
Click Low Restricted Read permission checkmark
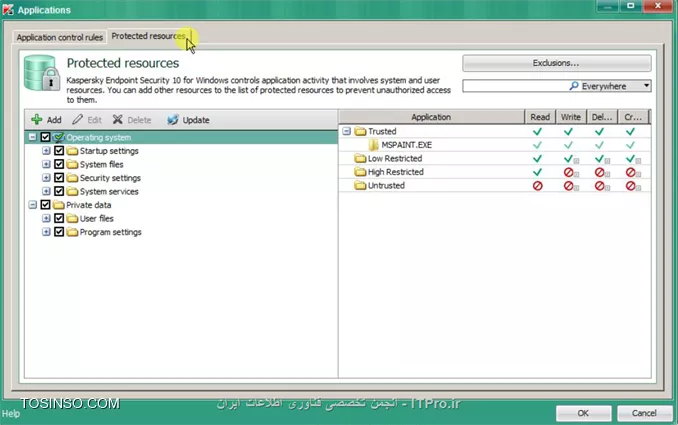(x=537, y=159)
